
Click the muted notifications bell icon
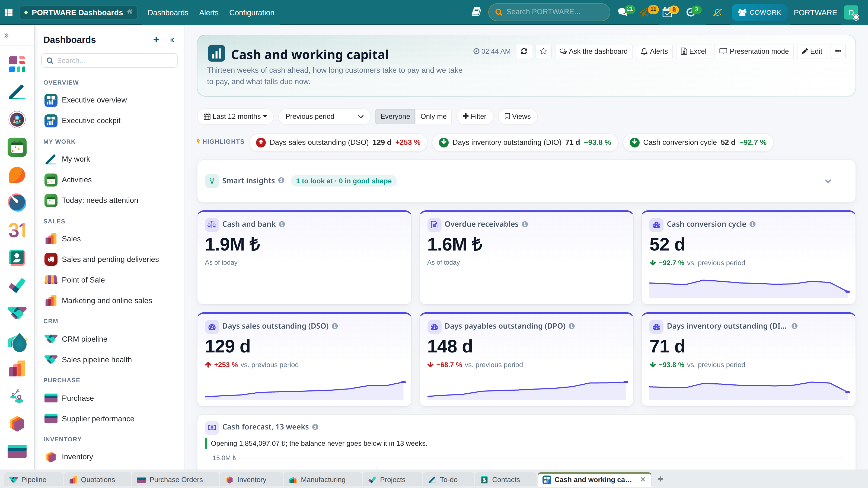click(718, 12)
